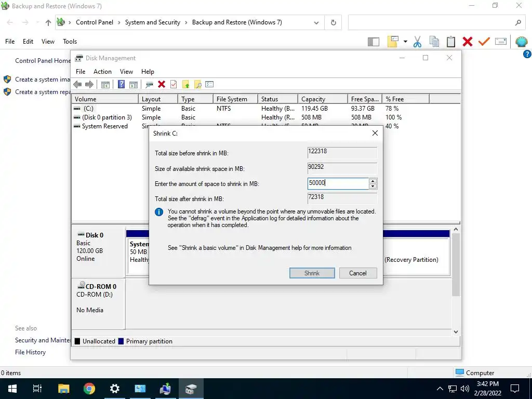This screenshot has height=399, width=532.
Task: Click the red X Delete icon in Explorer toolbar
Action: (x=468, y=42)
